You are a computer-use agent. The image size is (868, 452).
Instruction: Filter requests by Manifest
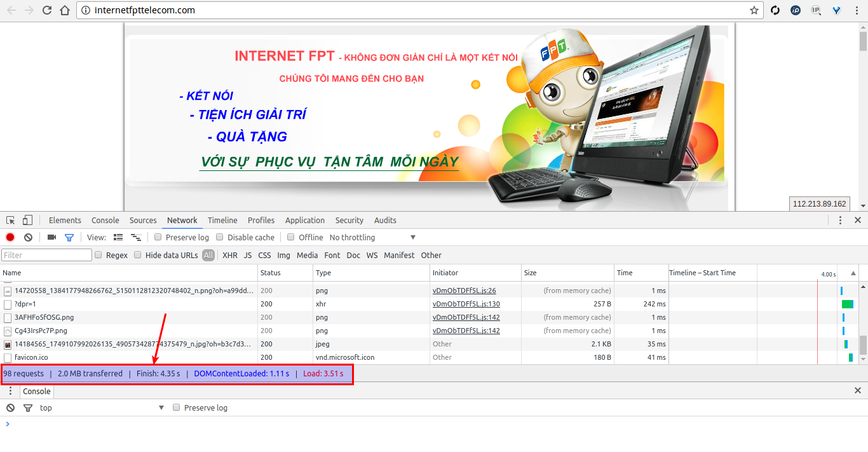pyautogui.click(x=399, y=255)
